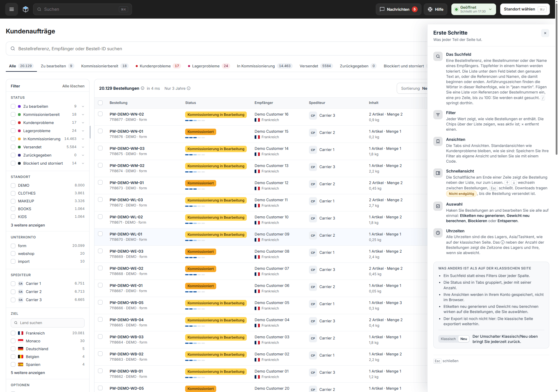This screenshot has height=392, width=558.
Task: Open the In Kommissionierung tab
Action: tap(264, 66)
